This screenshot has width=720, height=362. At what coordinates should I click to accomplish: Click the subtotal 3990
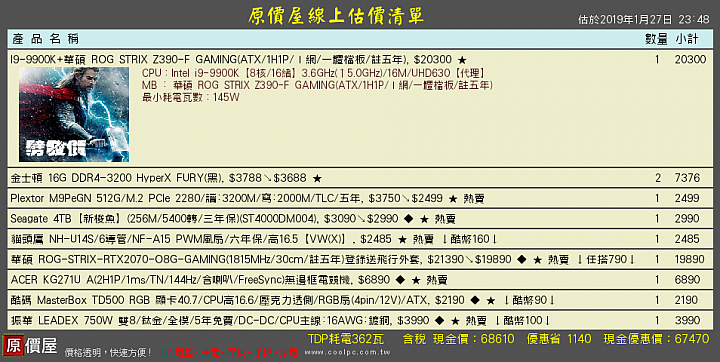point(687,321)
